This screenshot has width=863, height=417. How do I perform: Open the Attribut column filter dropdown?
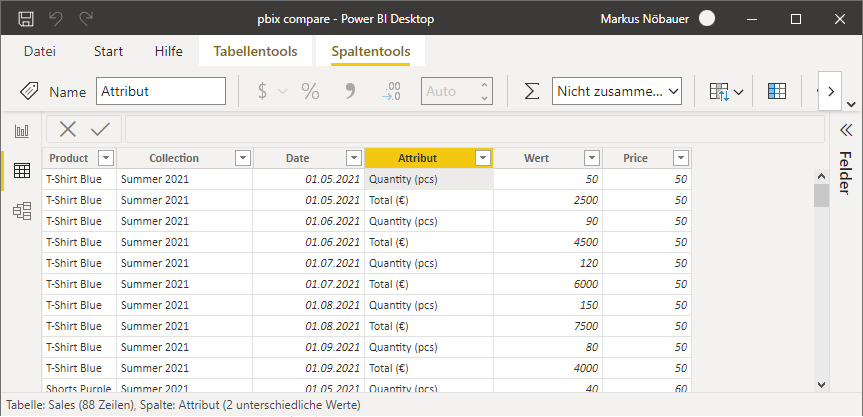point(483,158)
